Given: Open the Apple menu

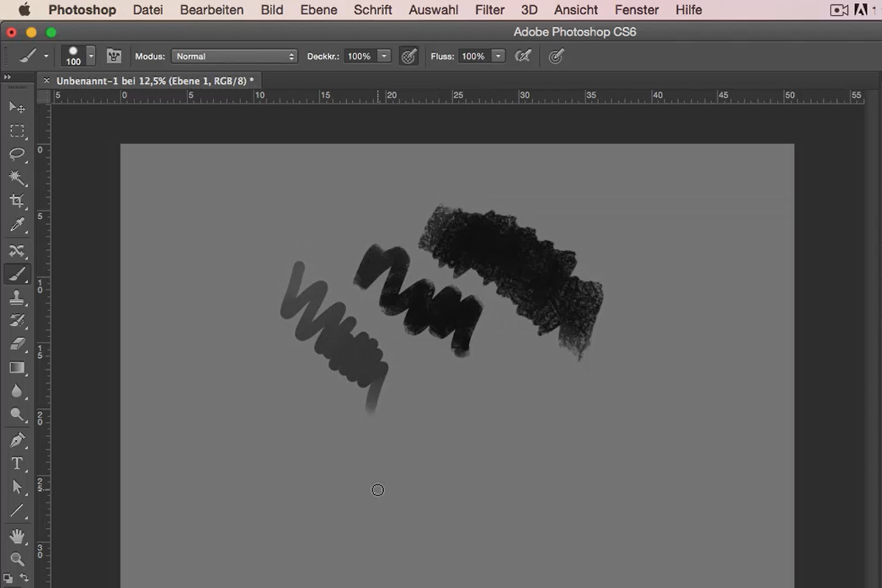Looking at the screenshot, I should tap(24, 10).
